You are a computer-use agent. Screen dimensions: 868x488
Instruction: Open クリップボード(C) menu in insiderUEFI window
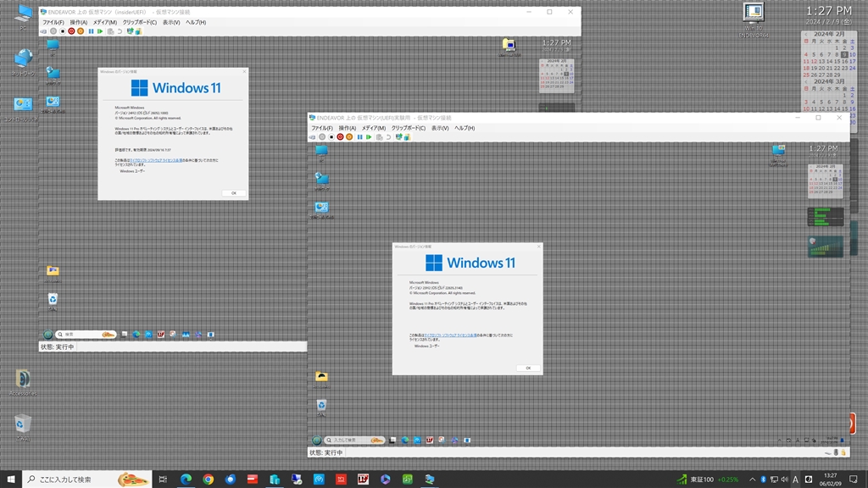point(139,22)
